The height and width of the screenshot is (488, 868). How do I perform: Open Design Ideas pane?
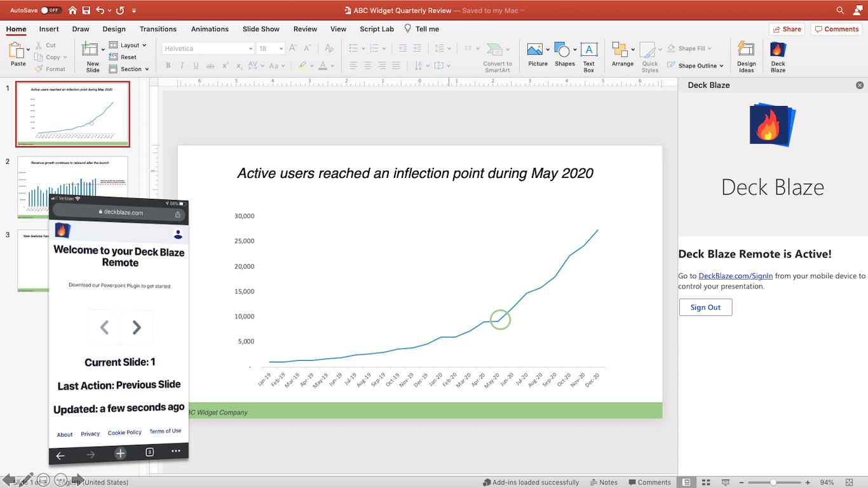(x=747, y=57)
